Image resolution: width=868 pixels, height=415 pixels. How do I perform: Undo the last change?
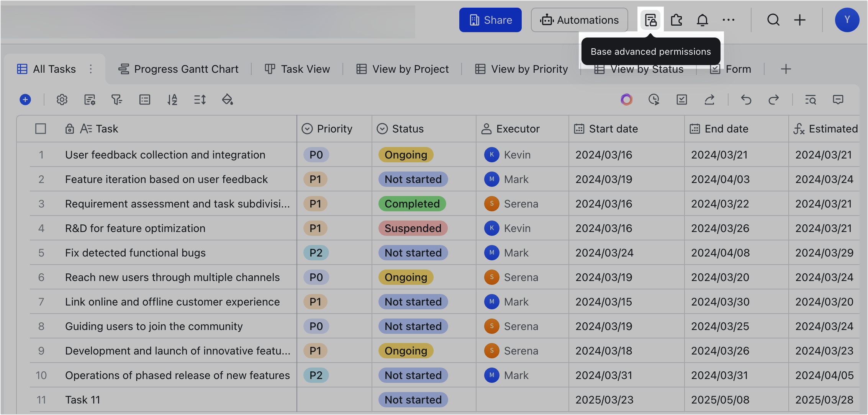pos(746,100)
